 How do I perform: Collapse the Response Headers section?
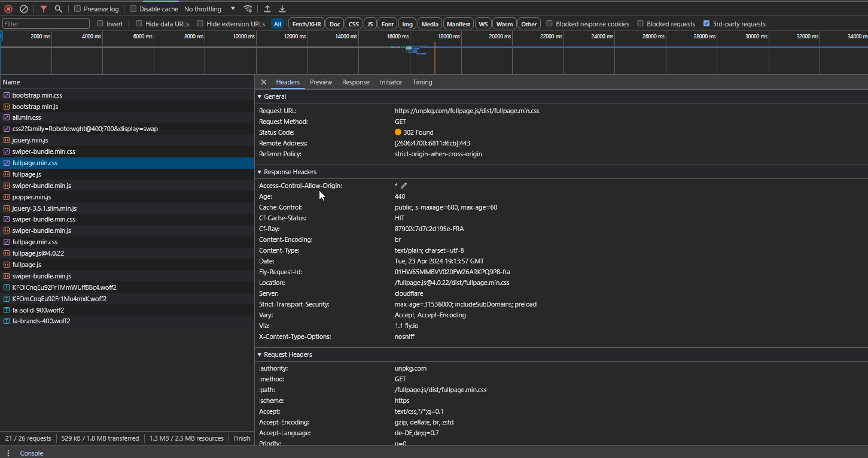(x=260, y=172)
